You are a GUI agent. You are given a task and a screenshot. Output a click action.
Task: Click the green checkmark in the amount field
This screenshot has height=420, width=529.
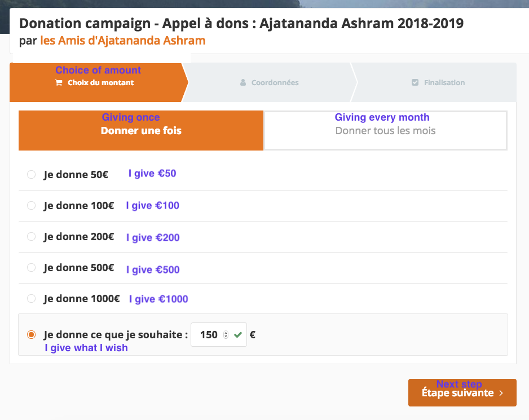[x=238, y=335]
